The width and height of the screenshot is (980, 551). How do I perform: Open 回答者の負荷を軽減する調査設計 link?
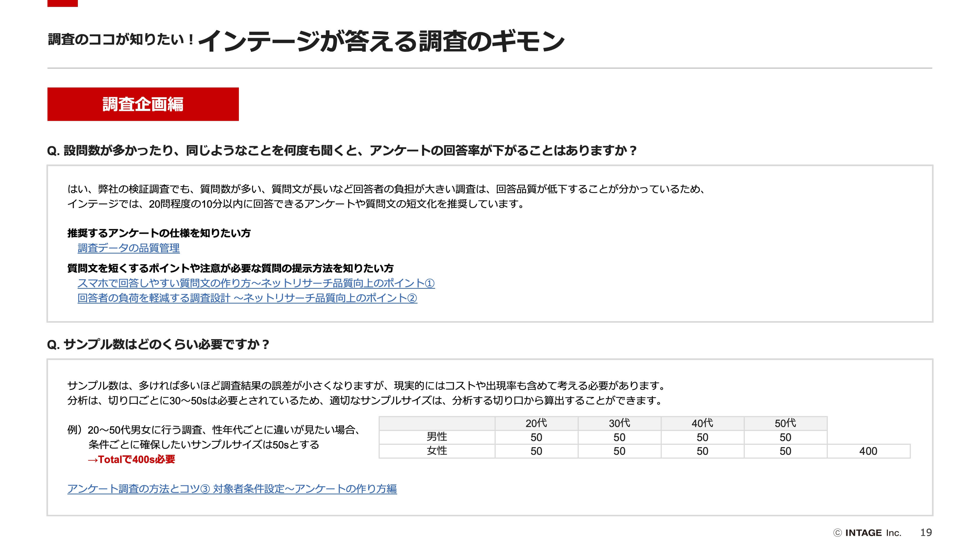tap(247, 298)
